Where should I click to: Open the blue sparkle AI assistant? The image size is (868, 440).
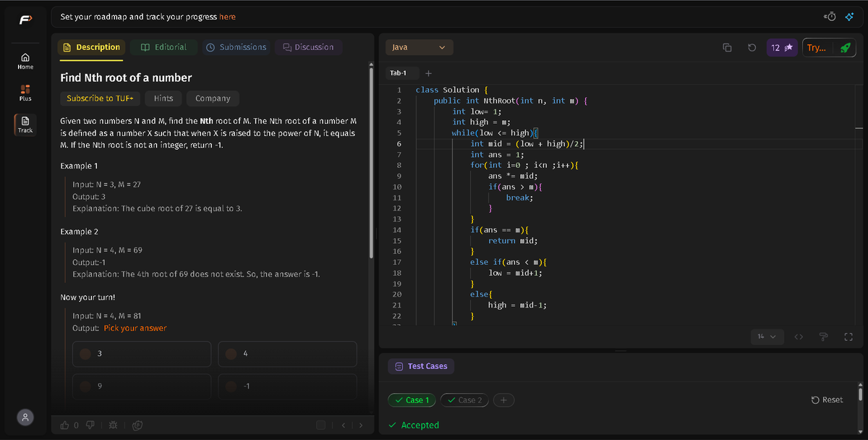coord(849,17)
